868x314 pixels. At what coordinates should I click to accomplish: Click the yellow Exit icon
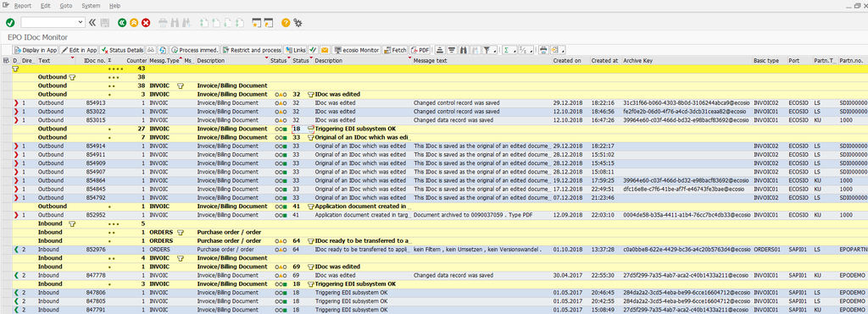click(134, 23)
